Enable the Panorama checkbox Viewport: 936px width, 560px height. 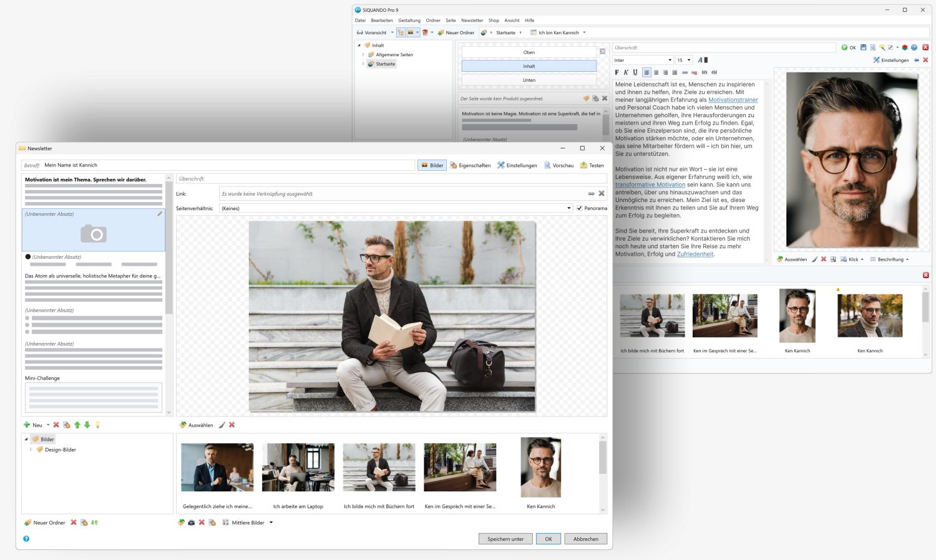(580, 208)
